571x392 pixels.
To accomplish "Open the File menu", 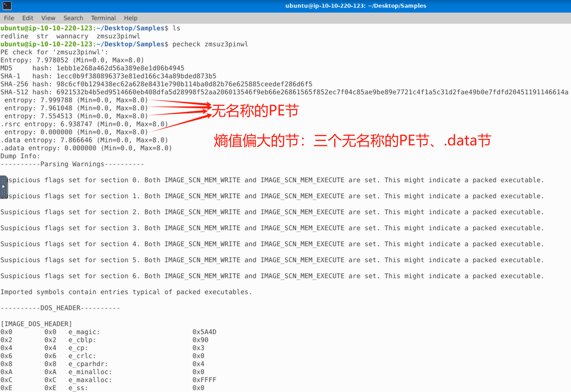I will (9, 18).
